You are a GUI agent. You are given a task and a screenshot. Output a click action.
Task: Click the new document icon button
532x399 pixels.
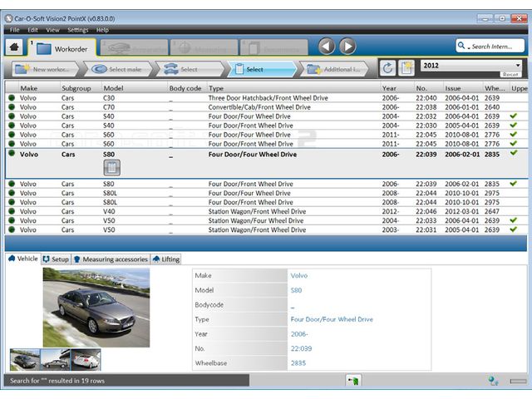(x=406, y=68)
